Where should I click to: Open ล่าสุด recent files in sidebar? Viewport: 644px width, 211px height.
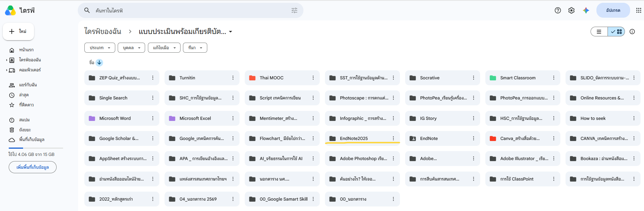tap(24, 95)
